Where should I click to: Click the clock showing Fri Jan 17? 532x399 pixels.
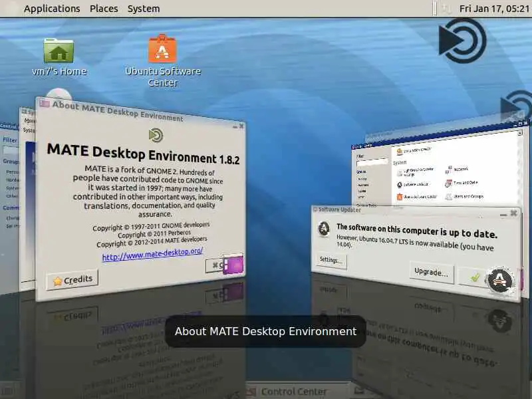[x=494, y=9]
